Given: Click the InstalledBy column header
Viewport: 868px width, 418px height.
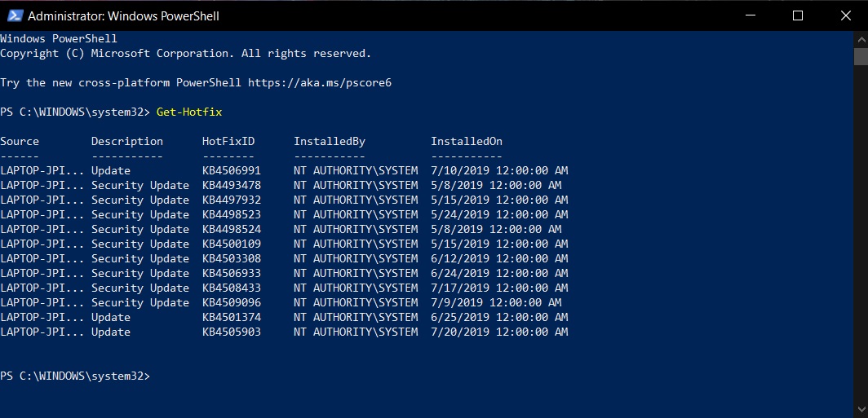Looking at the screenshot, I should pyautogui.click(x=330, y=142).
